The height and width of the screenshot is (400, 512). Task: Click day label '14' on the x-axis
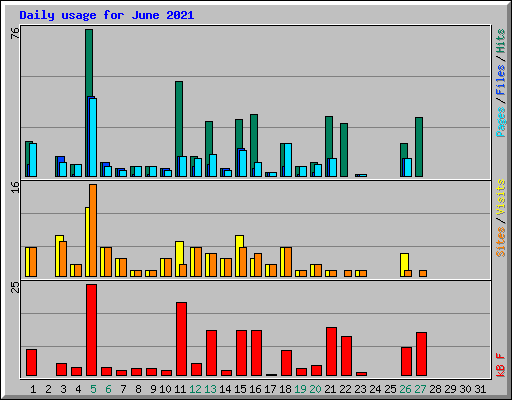click(x=225, y=389)
